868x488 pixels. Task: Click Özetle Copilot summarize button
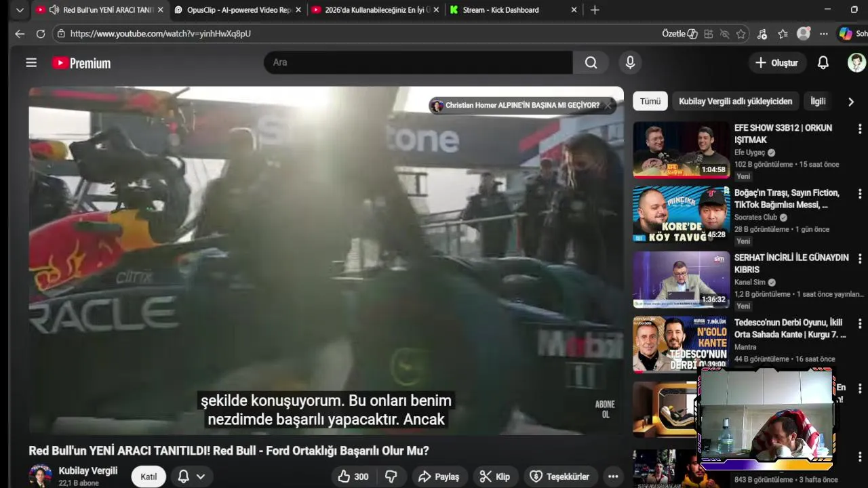click(x=679, y=33)
